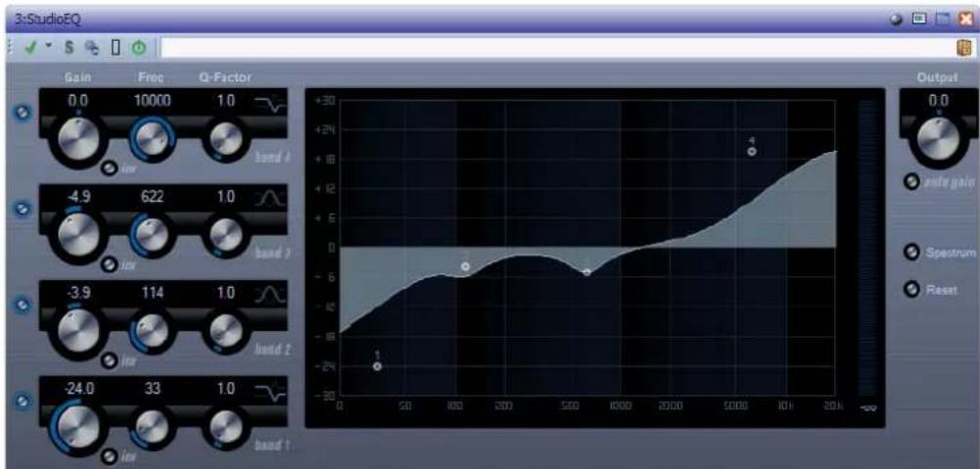
Task: Click the band 4 Freq knob
Action: (x=152, y=138)
